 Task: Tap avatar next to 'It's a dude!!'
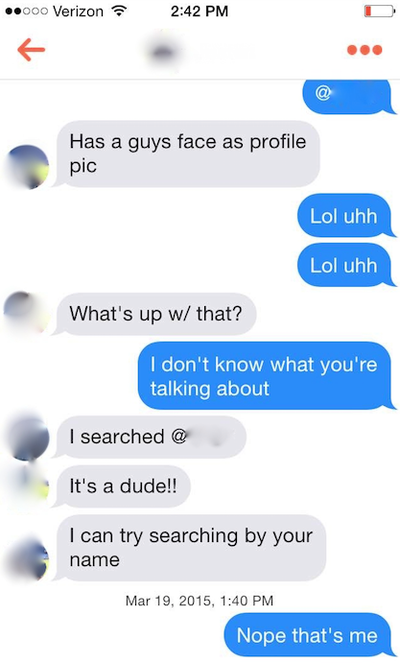click(30, 486)
